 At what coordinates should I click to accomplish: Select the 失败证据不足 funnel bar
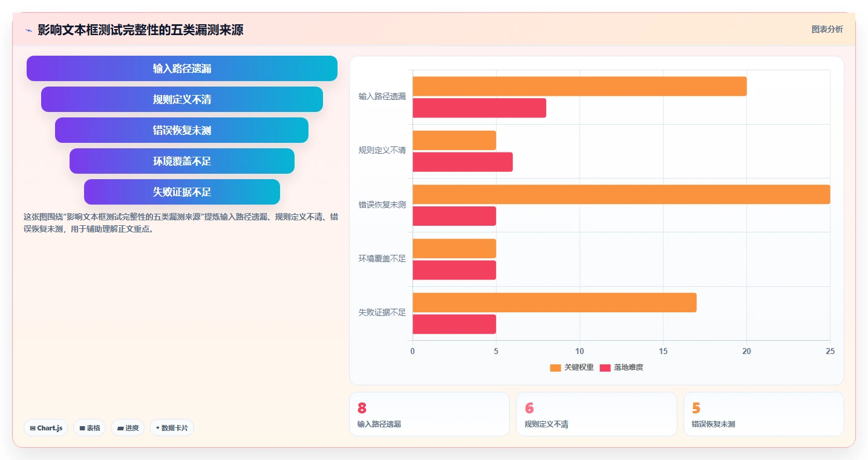(182, 192)
